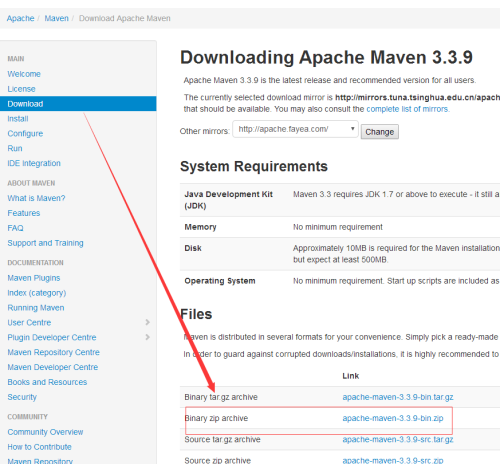The image size is (500, 464).
Task: Click the Binary tar.gz archive label
Action: (x=221, y=397)
